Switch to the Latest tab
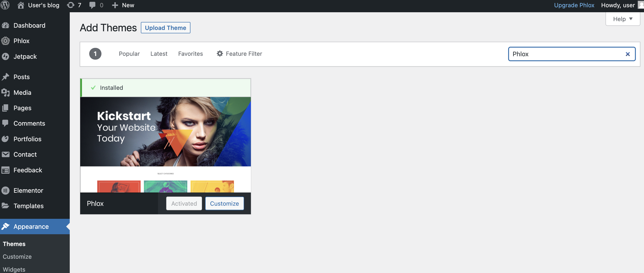The height and width of the screenshot is (273, 644). click(159, 54)
